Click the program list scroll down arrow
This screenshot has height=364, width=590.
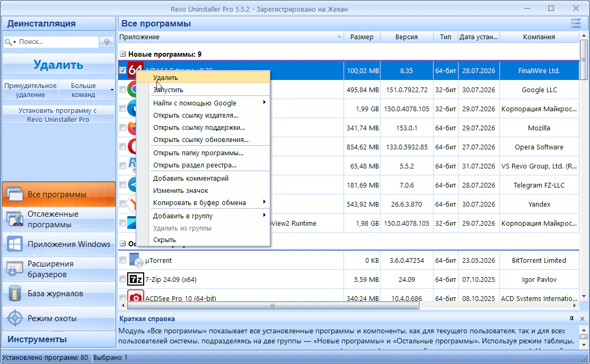[x=583, y=296]
